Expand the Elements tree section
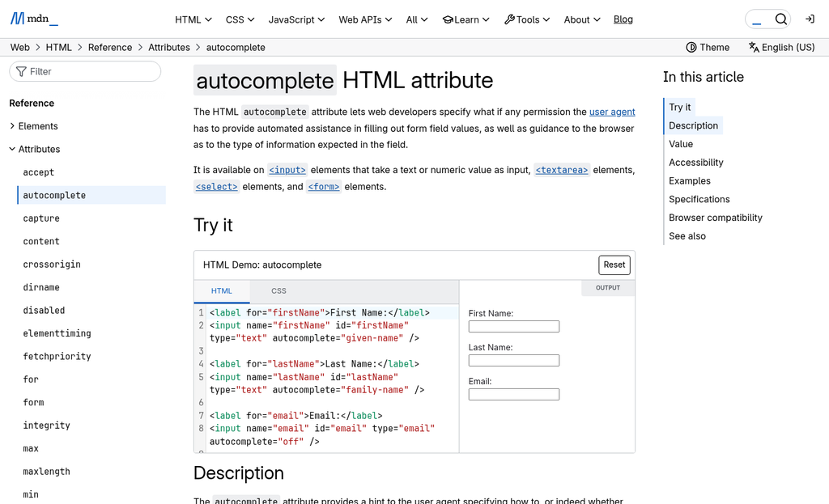 [34, 126]
